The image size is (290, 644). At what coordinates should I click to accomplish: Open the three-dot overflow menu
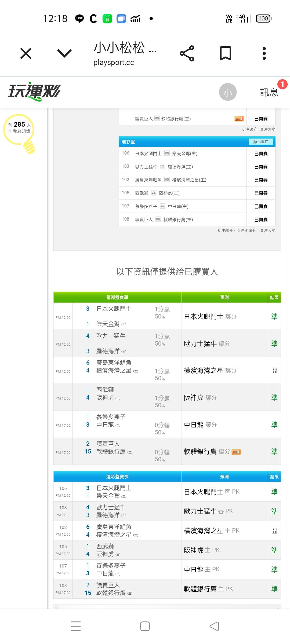264,53
